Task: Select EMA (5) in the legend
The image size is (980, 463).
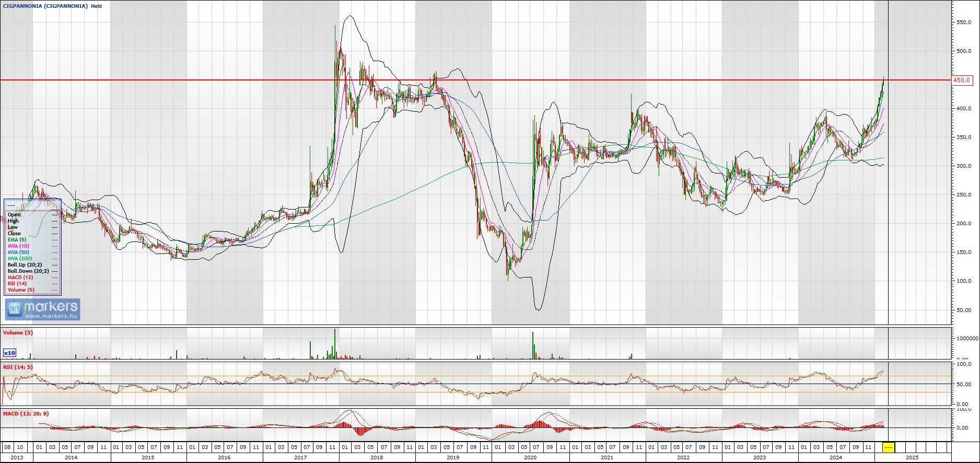Action: (17, 240)
